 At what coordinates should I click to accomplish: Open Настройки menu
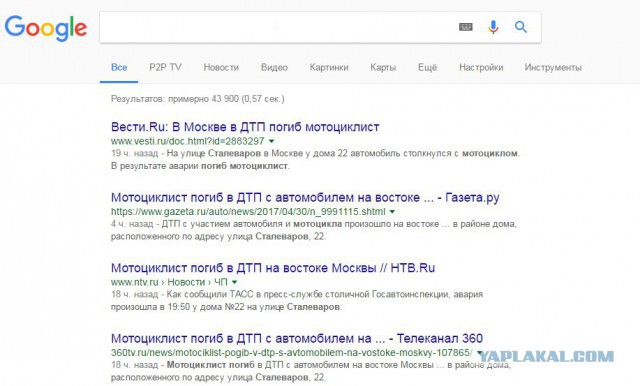click(x=481, y=67)
